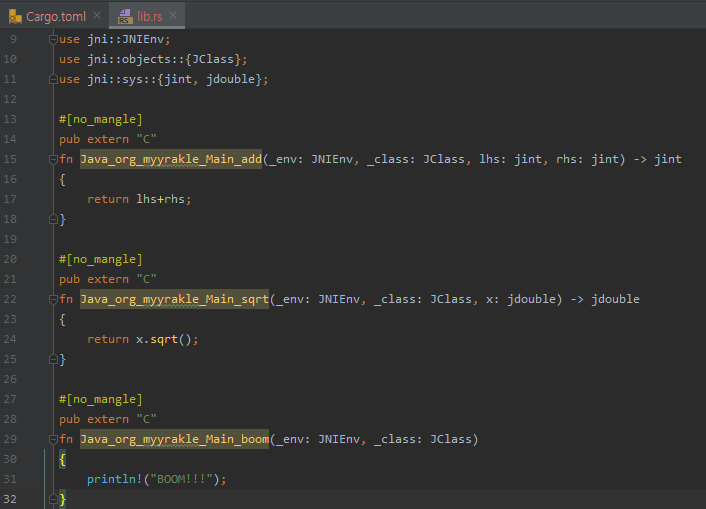Click line number 29 in the gutter
The height and width of the screenshot is (509, 706).
point(10,439)
